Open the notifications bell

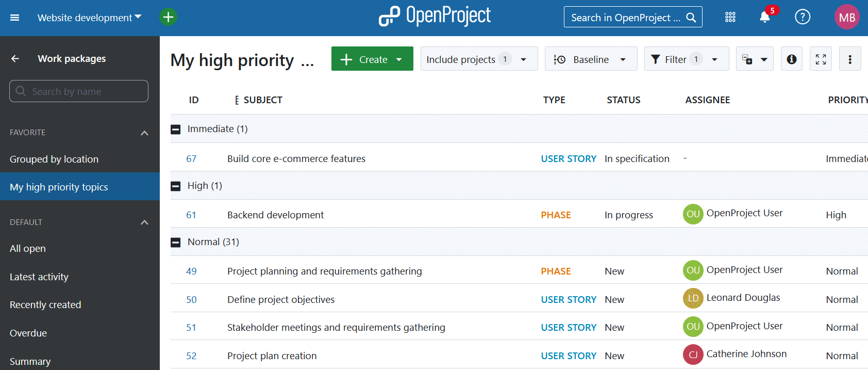pos(764,18)
